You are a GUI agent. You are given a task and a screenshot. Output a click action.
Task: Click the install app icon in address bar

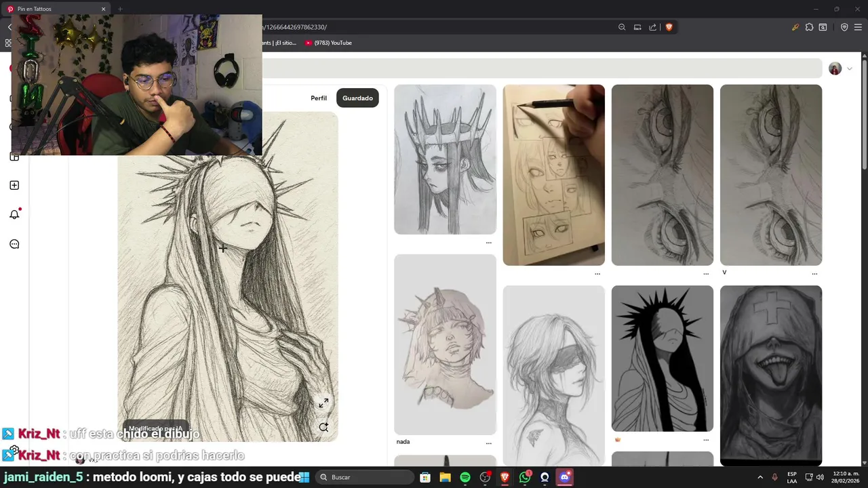coord(637,27)
